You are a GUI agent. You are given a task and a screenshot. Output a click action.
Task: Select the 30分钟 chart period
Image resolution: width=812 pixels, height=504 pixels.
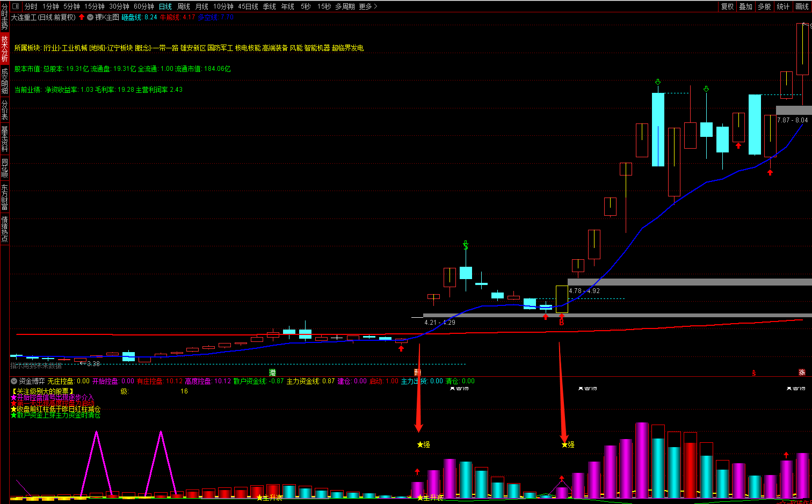tap(119, 6)
